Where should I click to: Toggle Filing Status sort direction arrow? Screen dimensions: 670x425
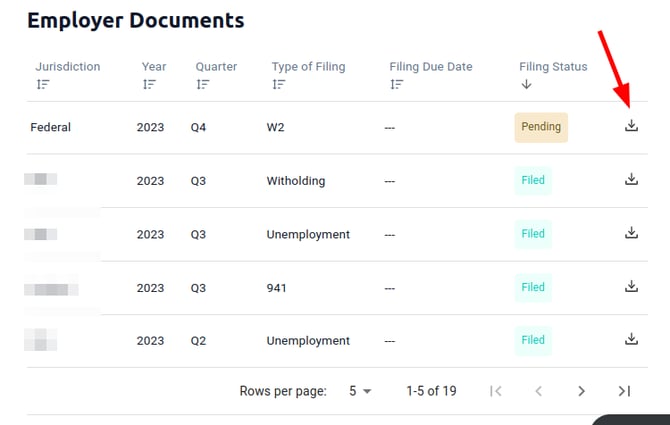(526, 85)
